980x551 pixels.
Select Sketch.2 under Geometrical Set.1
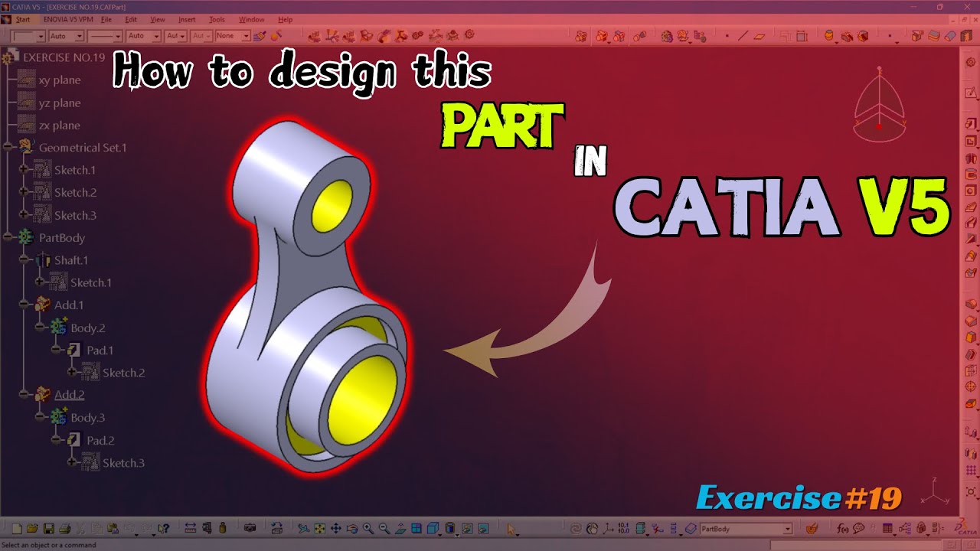75,192
